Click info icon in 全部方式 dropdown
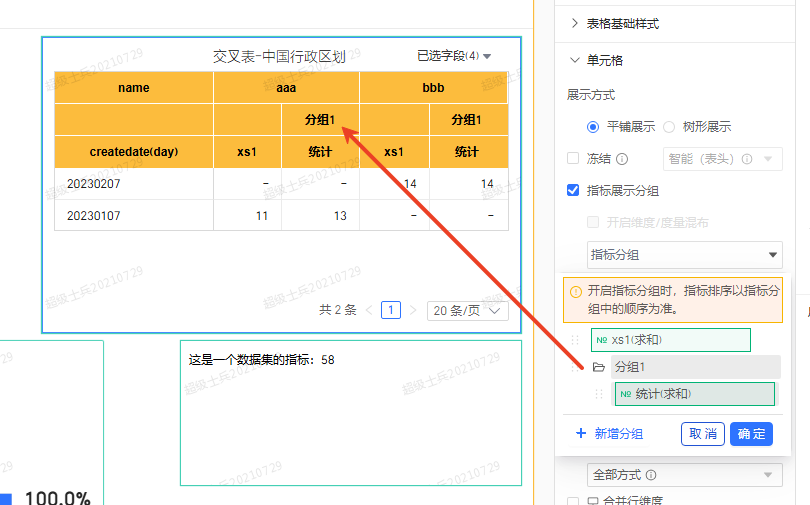Screen dimensions: 810x505 (x=651, y=475)
